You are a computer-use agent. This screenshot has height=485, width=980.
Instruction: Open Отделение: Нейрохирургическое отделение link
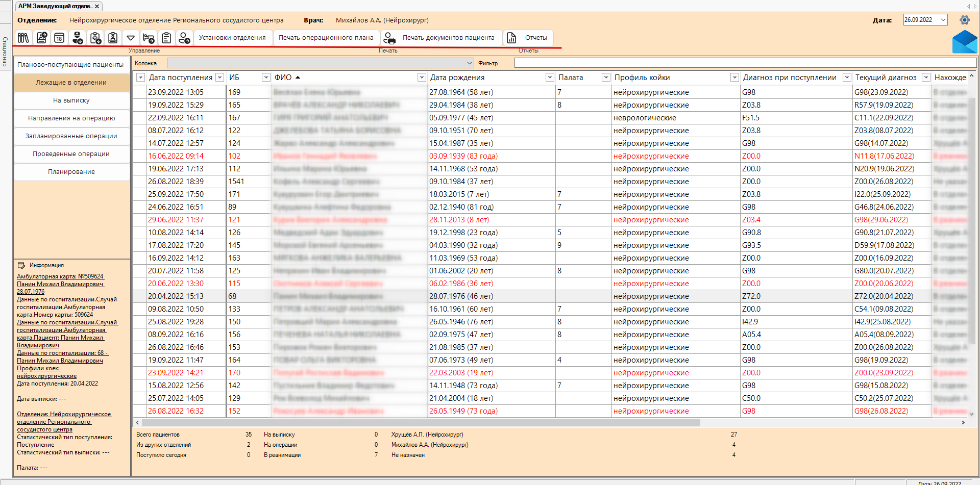click(64, 422)
